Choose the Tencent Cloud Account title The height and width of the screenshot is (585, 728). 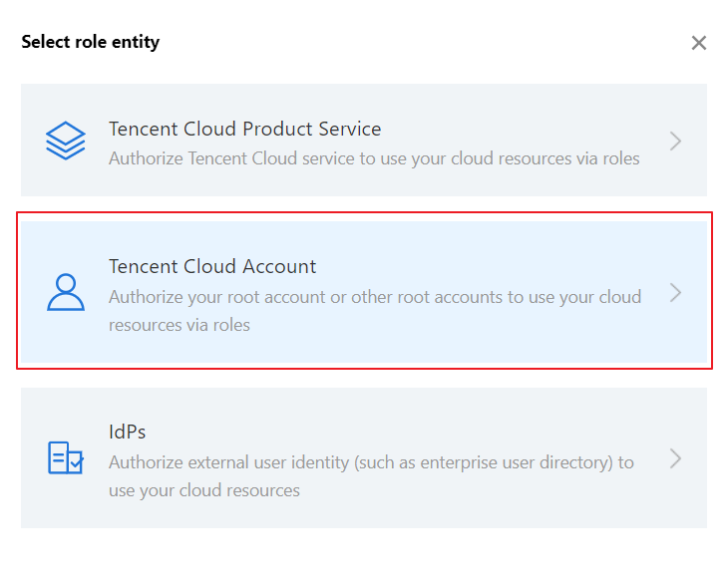[212, 266]
